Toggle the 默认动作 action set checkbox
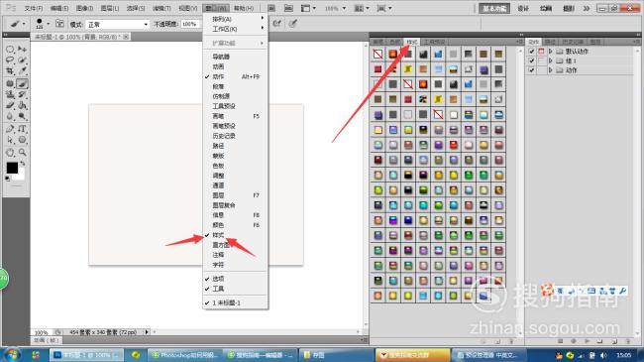Viewport: 644px width, 362px height. point(531,51)
